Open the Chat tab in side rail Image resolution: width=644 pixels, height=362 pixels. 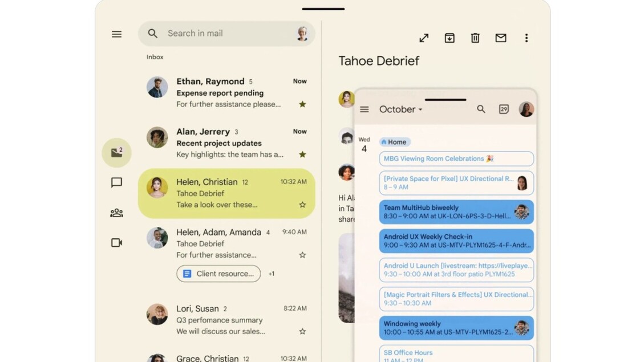click(x=116, y=182)
